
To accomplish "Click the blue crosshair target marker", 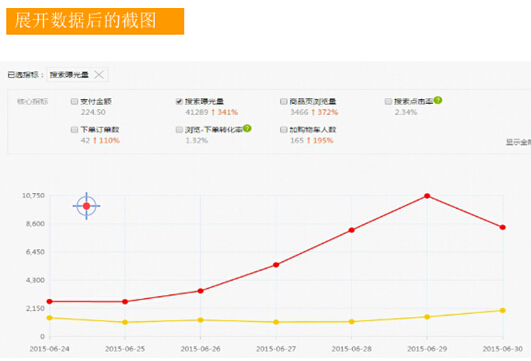I will 86,206.
